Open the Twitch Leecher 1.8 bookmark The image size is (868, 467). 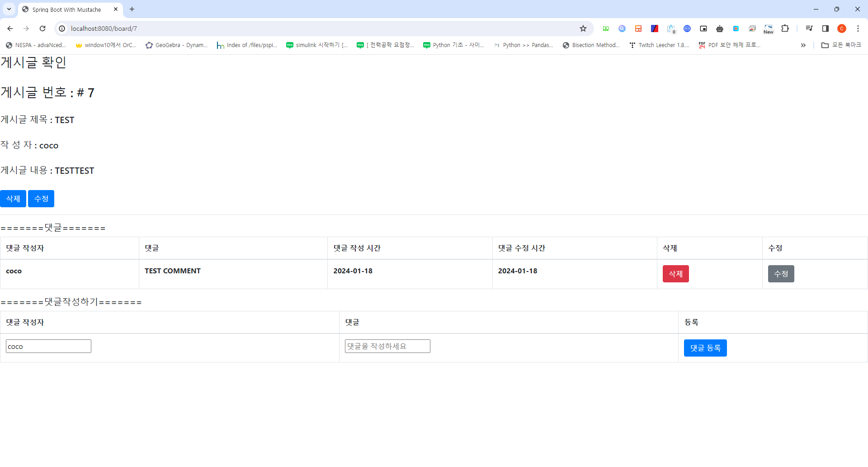coord(660,45)
